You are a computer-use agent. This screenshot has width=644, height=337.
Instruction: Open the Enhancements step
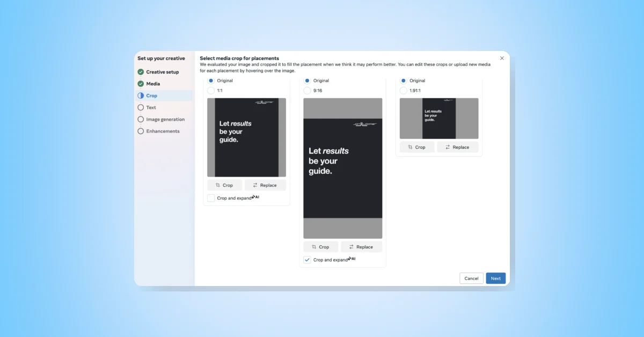(x=163, y=131)
